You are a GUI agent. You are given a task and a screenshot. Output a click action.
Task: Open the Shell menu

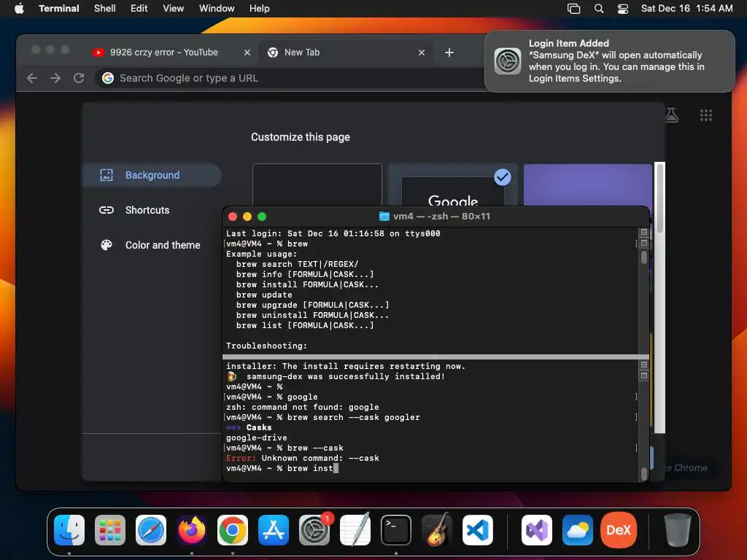tap(104, 8)
